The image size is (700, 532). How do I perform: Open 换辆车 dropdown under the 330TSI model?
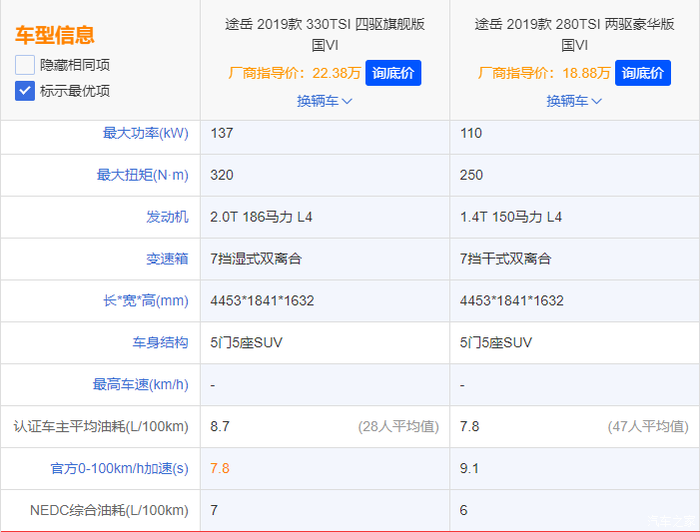(325, 101)
